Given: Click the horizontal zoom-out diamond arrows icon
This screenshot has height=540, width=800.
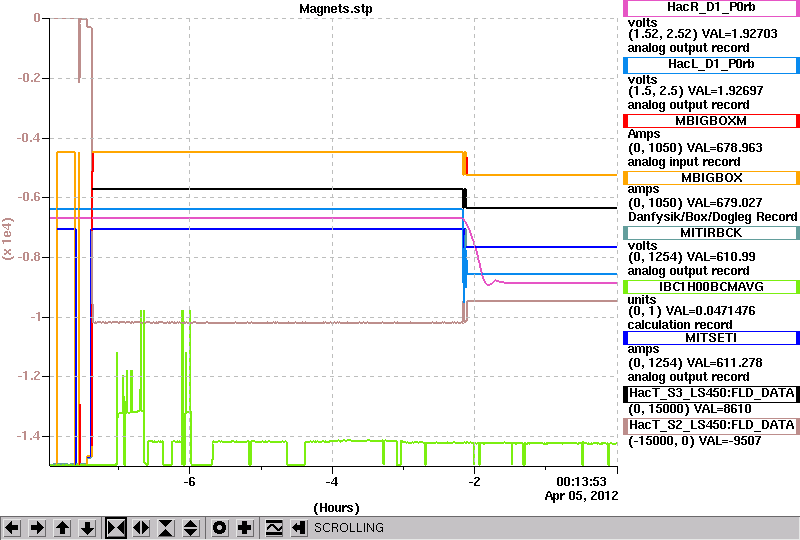Looking at the screenshot, I should pos(141,527).
